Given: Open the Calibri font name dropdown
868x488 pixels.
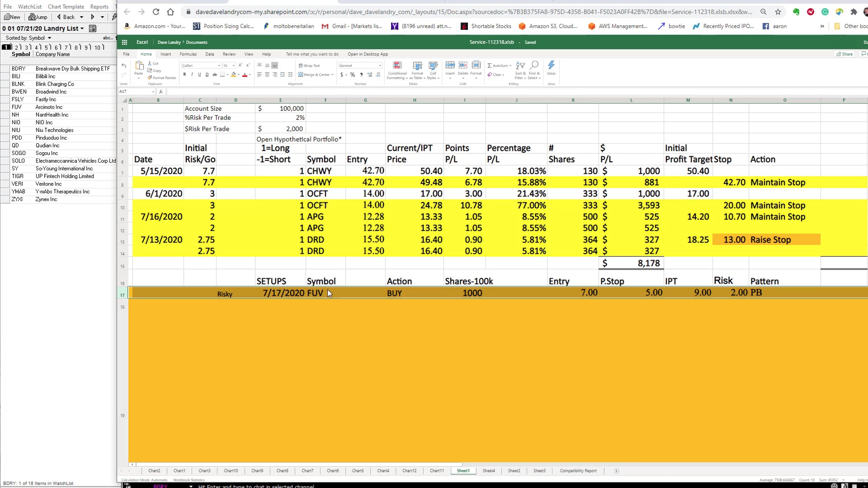Looking at the screenshot, I should pyautogui.click(x=219, y=65).
